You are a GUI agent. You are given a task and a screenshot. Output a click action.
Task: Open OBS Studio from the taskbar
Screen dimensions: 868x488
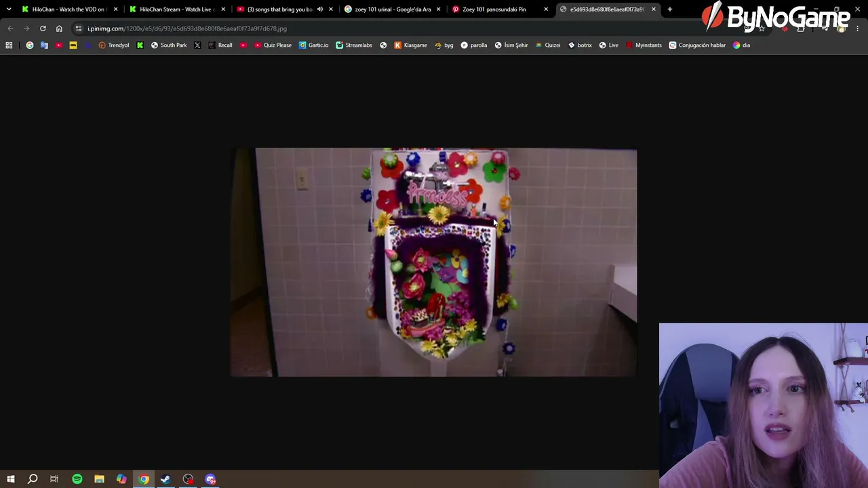coord(188,479)
